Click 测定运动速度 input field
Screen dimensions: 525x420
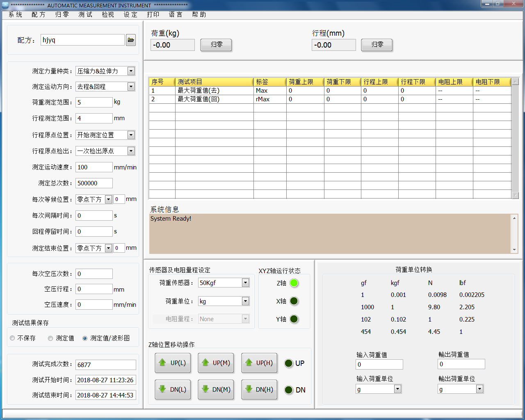[94, 167]
